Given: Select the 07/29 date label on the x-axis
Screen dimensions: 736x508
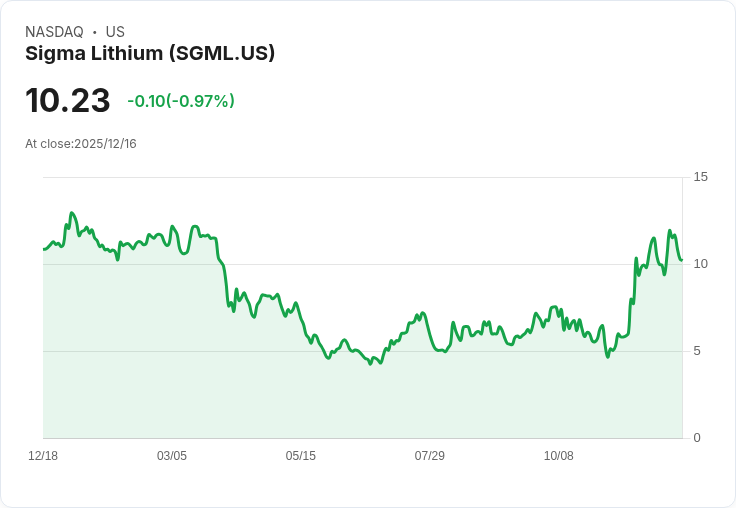Looking at the screenshot, I should pyautogui.click(x=429, y=456).
